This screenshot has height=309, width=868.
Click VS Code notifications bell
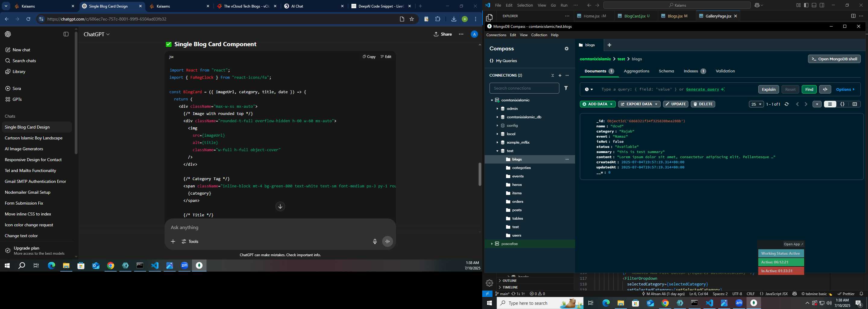861,294
